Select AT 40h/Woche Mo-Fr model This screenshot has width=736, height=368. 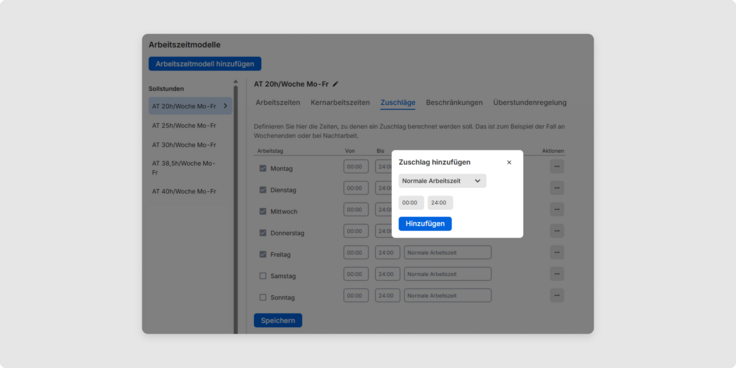click(184, 192)
